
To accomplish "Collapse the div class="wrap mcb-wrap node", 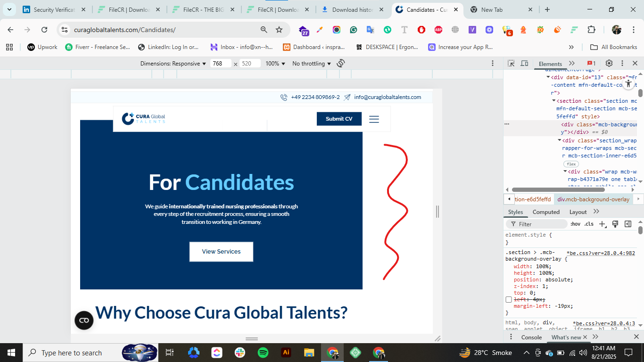I will (565, 172).
